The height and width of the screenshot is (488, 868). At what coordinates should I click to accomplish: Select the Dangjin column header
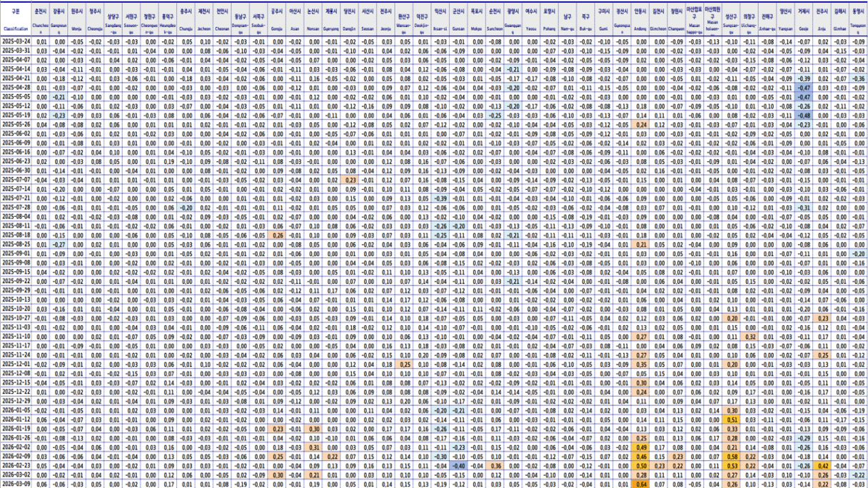[350, 20]
